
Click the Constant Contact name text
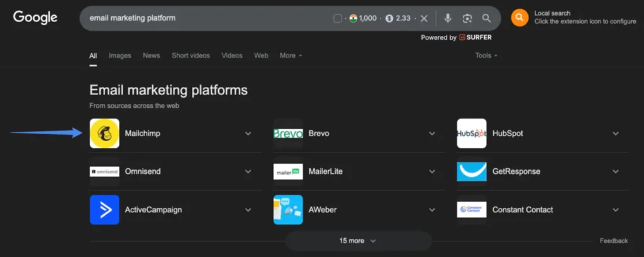click(523, 210)
